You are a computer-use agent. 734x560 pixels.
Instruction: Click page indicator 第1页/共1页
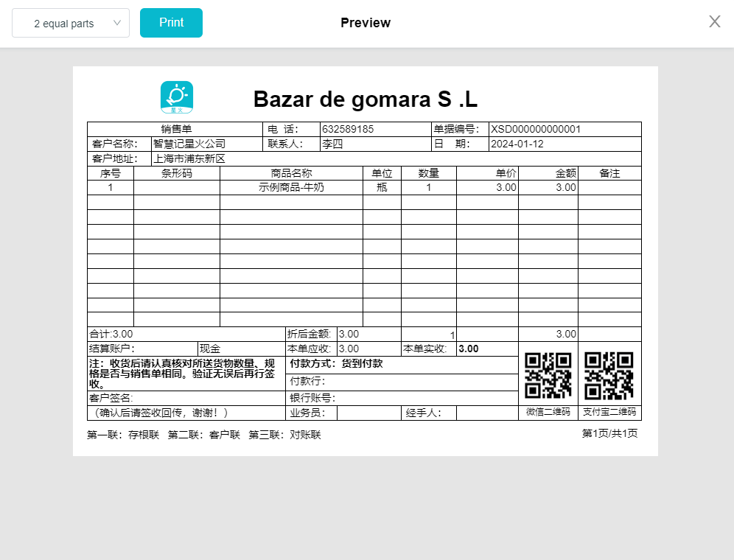[x=609, y=433]
